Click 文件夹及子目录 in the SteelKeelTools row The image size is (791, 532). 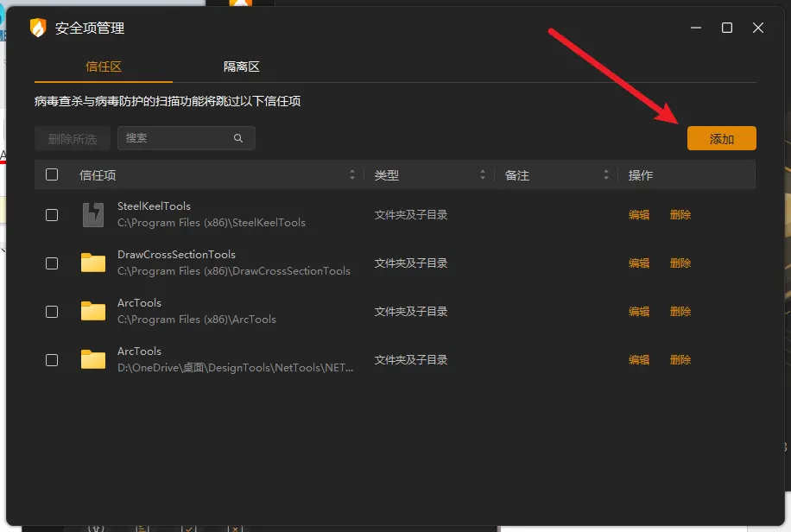[411, 215]
